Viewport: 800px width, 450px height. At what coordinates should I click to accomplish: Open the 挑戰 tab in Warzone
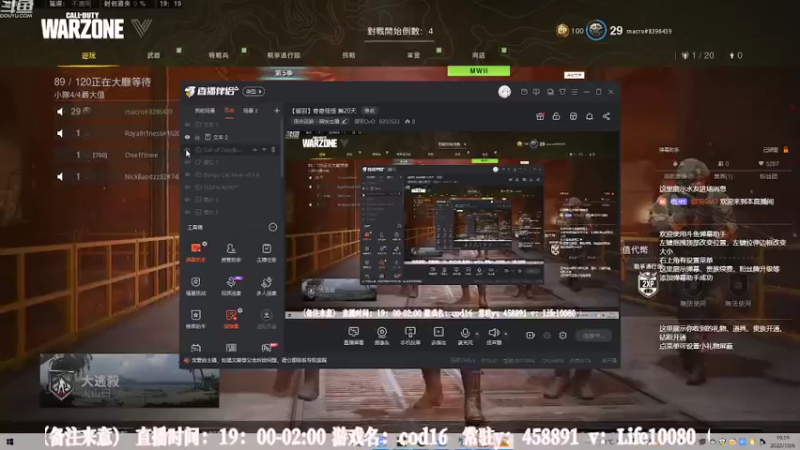[348, 55]
